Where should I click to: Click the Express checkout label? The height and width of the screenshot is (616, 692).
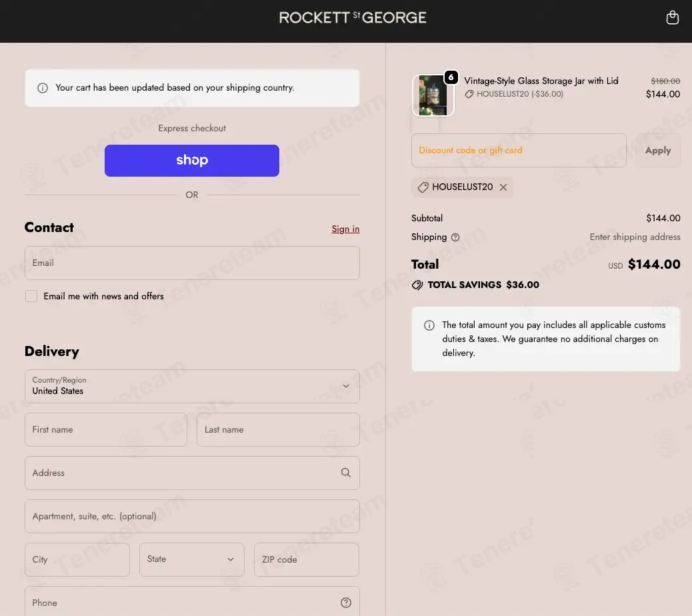[x=192, y=129]
